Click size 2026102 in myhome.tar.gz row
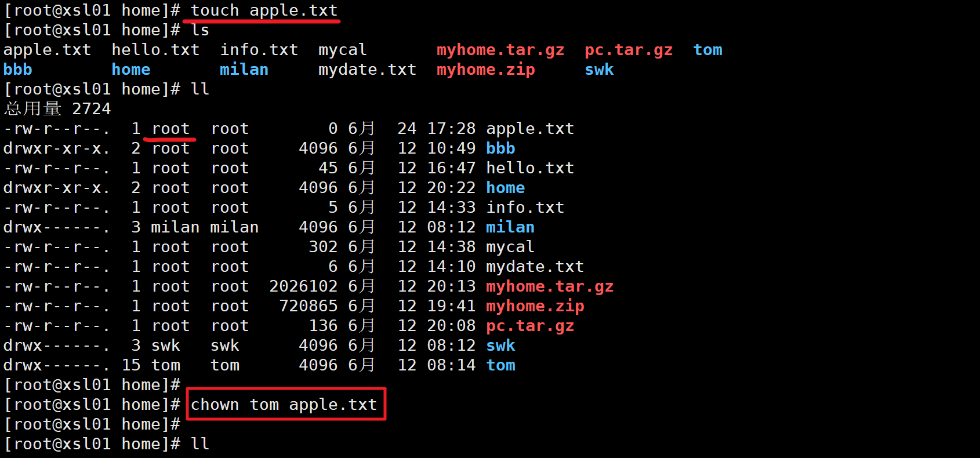This screenshot has width=980, height=458. coord(303,286)
